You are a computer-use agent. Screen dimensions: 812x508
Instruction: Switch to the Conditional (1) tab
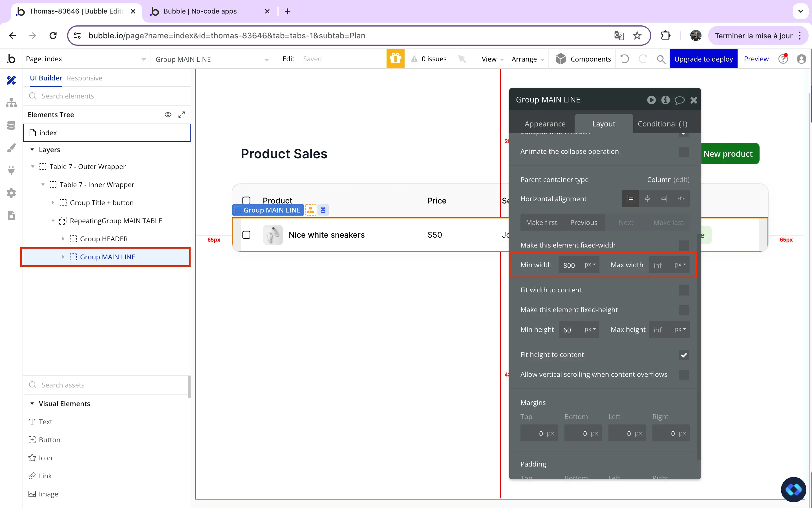(x=662, y=124)
